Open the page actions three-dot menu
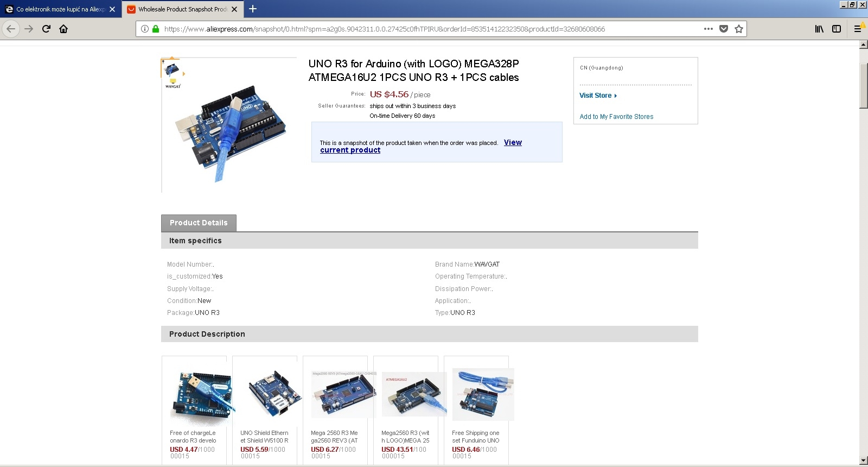 click(709, 29)
